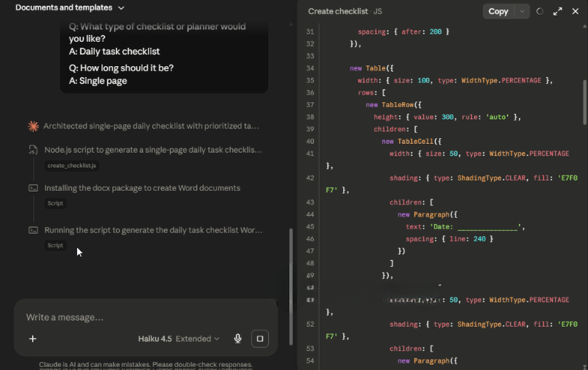Click the Create checklist title text
Screen dimensions: 588x370
click(x=338, y=12)
